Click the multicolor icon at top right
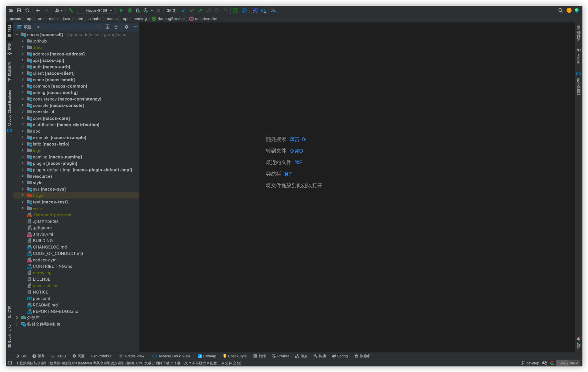The image size is (588, 372). click(x=577, y=10)
